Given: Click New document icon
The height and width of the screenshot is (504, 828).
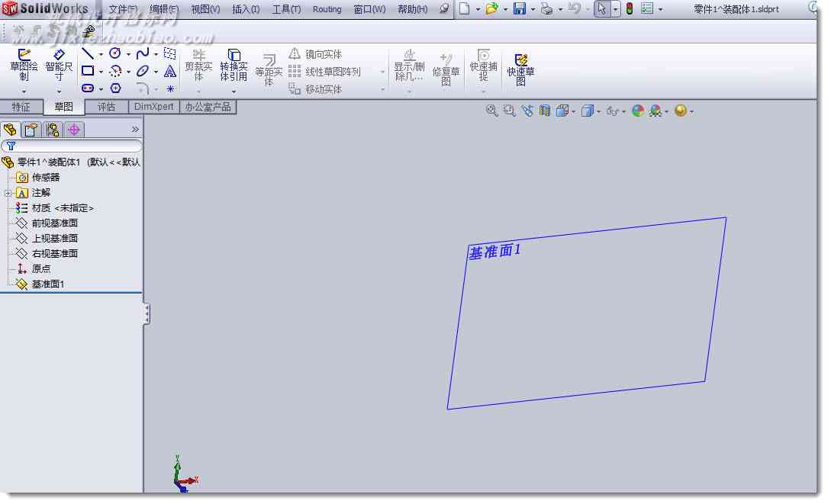Looking at the screenshot, I should pyautogui.click(x=464, y=8).
